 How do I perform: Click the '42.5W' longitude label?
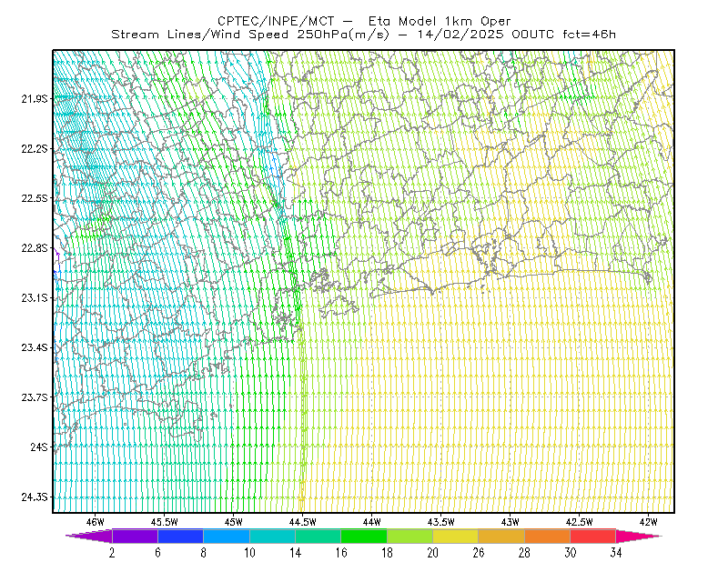pyautogui.click(x=579, y=522)
